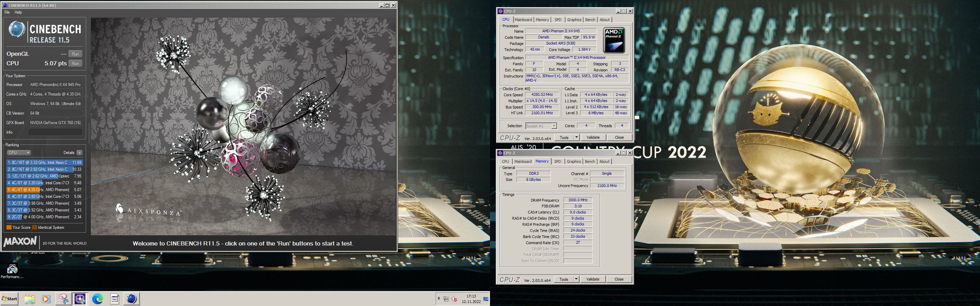This screenshot has height=306, width=980.
Task: Click Show Desktop icon at taskbar end
Action: click(x=486, y=299)
